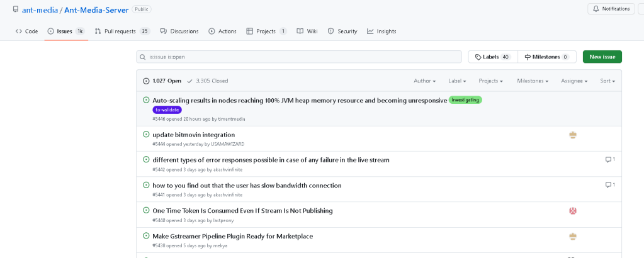Screen dimensions: 644x258
Task: Click open-issue icon beside slow bandwidth issue
Action: [x=146, y=185]
